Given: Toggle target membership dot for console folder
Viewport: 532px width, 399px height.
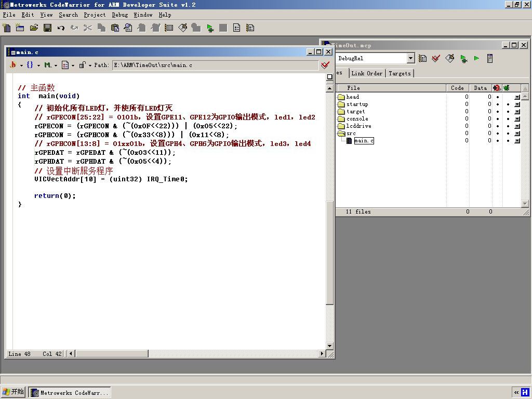Looking at the screenshot, I should (498, 119).
